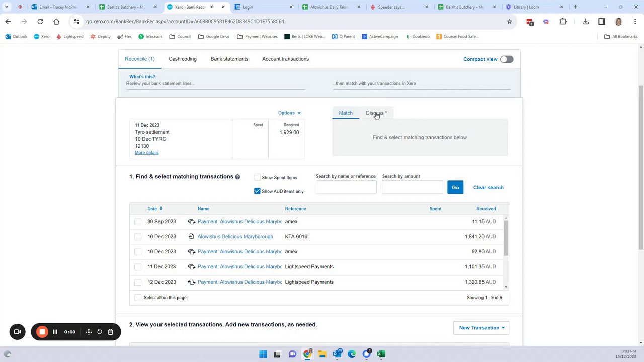
Task: Toggle the Compact view switch
Action: pos(507,59)
